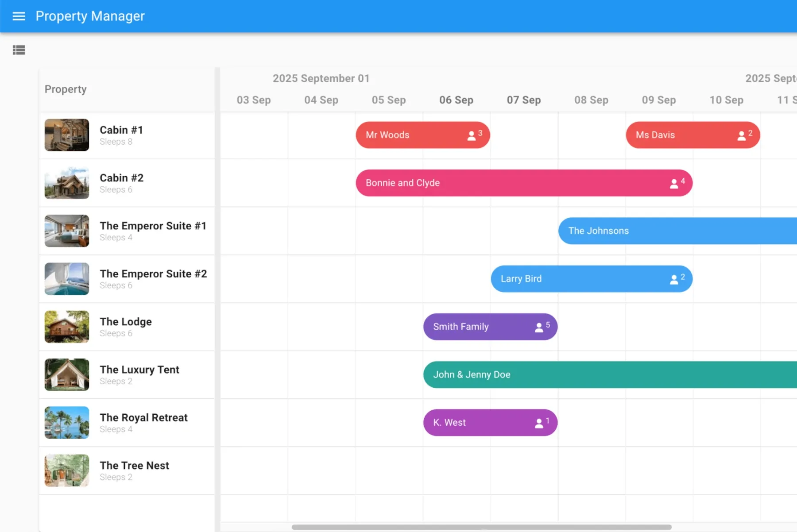The image size is (797, 532).
Task: Select the list view icon below the header
Action: [x=19, y=50]
